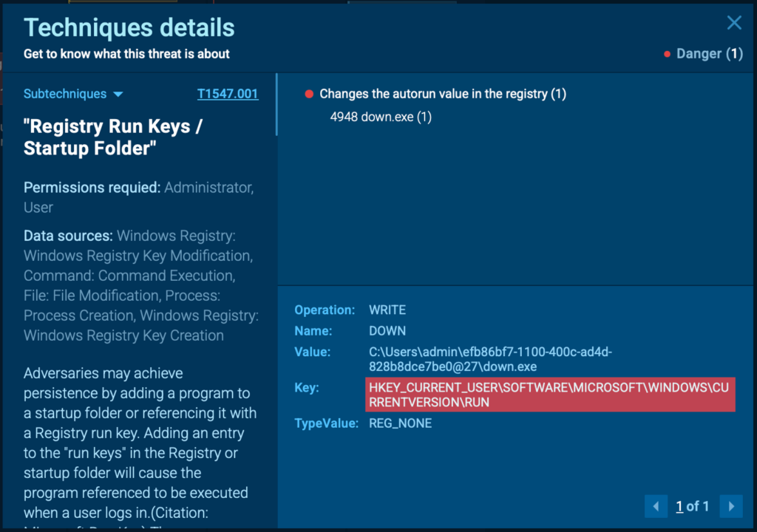Click the red dot beside autorun change entry
The image size is (757, 532).
(309, 95)
